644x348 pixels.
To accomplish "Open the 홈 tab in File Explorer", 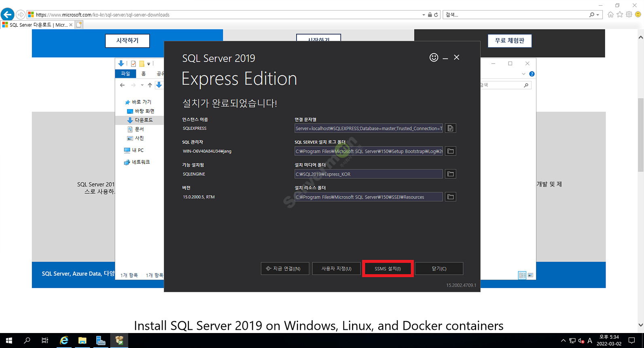I will click(144, 74).
